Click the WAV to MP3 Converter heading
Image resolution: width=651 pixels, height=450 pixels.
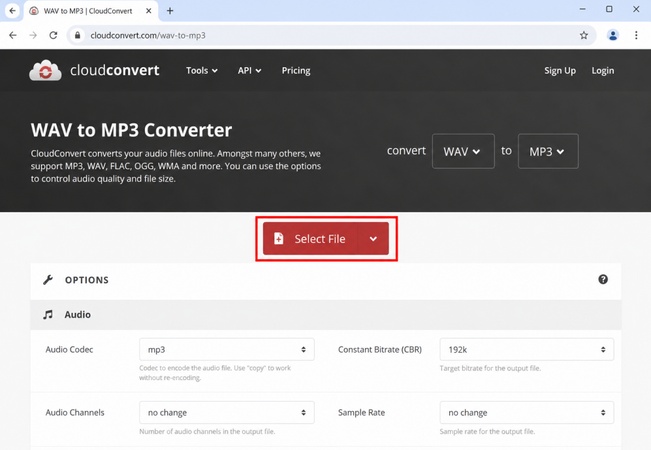(x=131, y=130)
